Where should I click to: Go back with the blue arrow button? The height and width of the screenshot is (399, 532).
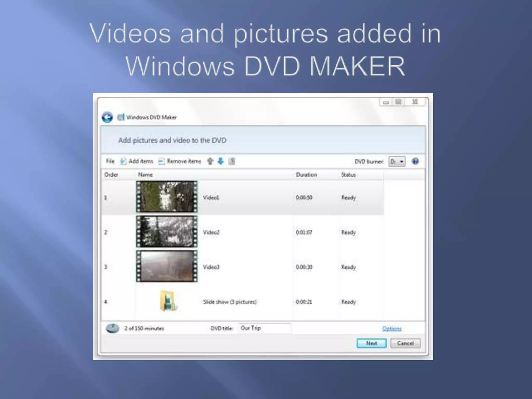click(x=107, y=117)
